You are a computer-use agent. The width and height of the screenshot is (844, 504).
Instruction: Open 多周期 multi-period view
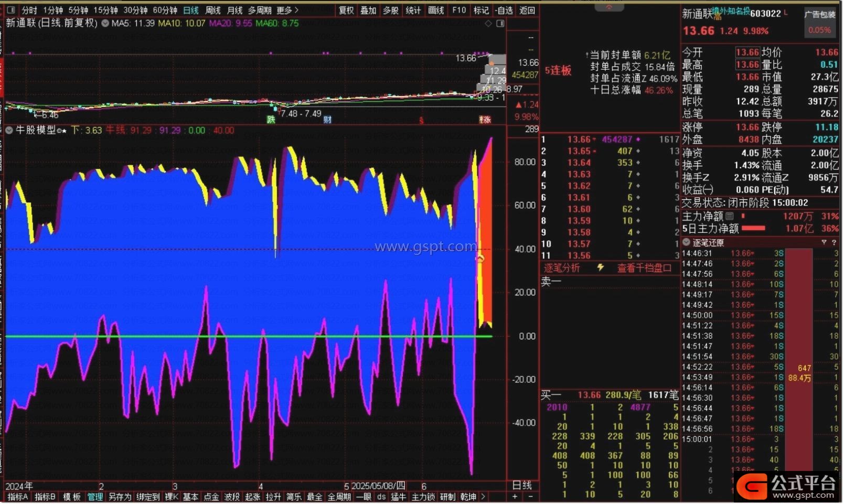(x=260, y=10)
